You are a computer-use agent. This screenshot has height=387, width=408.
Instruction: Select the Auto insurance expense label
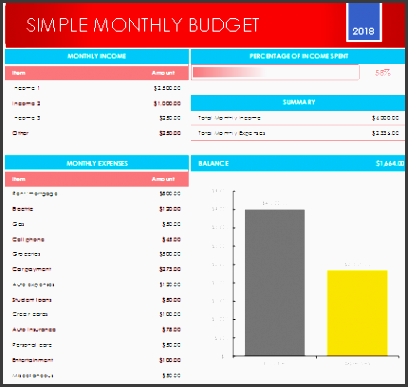click(34, 330)
